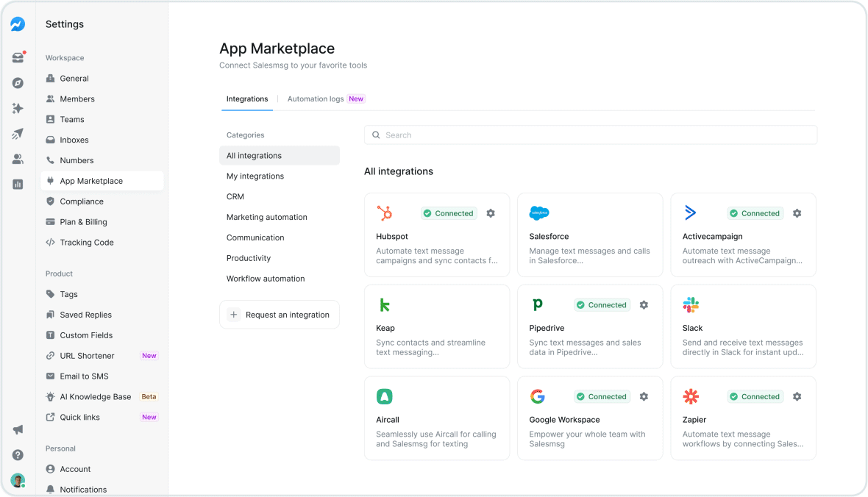Open the compass explore icon
The image size is (868, 497).
[18, 83]
